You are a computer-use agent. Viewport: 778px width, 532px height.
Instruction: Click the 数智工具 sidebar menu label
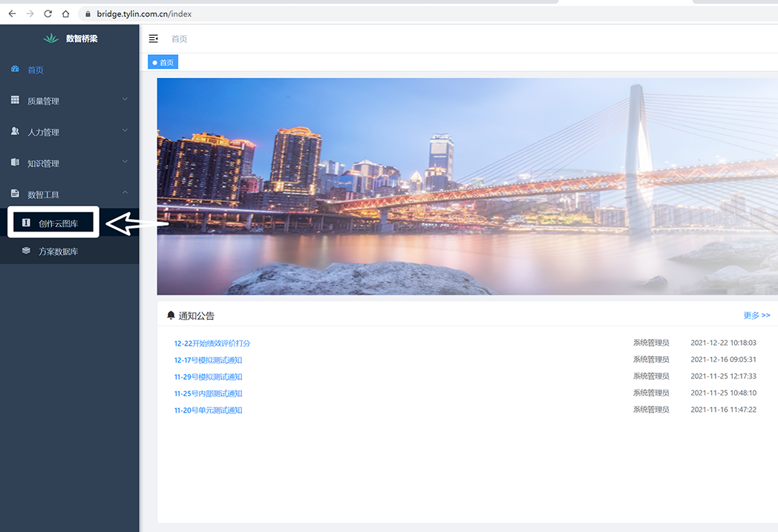tap(43, 195)
